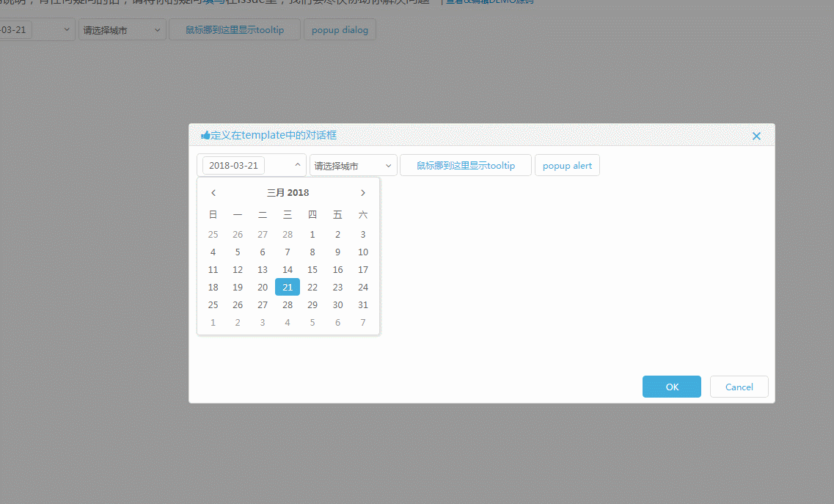Pick March 10 row's Sunday date 4
This screenshot has height=504, width=834.
click(213, 252)
